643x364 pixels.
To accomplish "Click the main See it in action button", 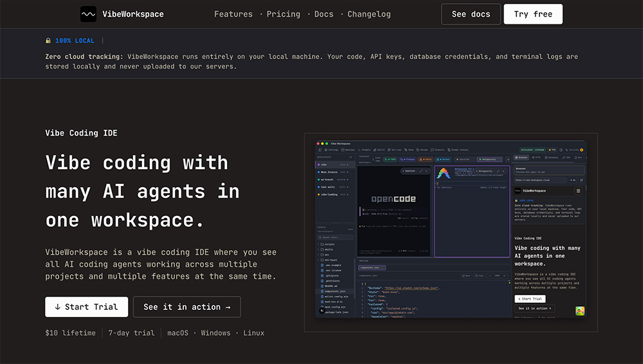I will (x=187, y=307).
